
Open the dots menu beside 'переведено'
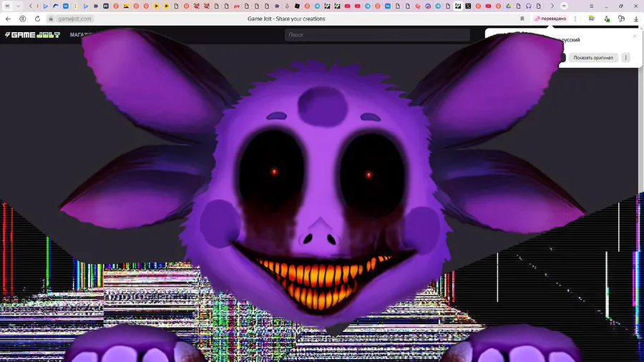pos(575,19)
